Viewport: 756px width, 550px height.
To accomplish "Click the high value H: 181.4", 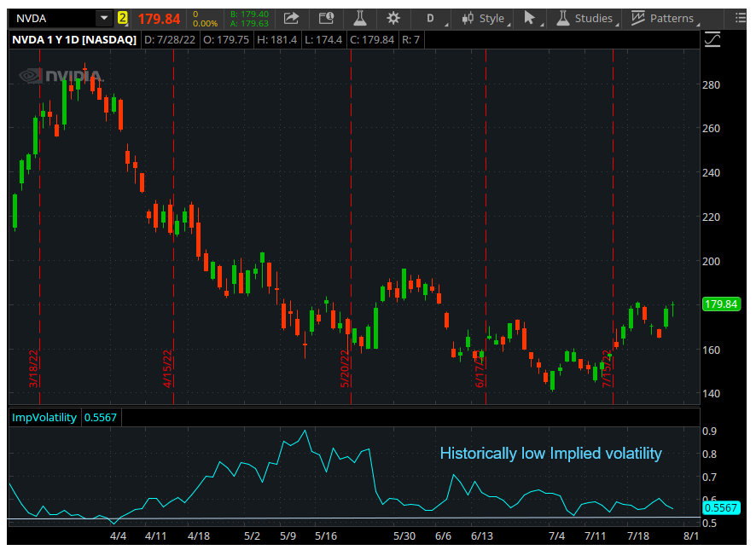I will pos(276,39).
